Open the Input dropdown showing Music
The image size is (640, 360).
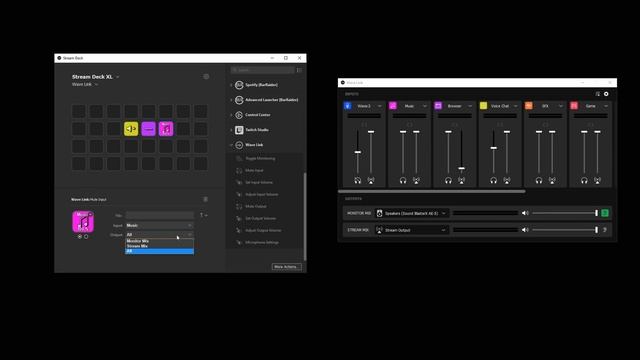tap(160, 225)
